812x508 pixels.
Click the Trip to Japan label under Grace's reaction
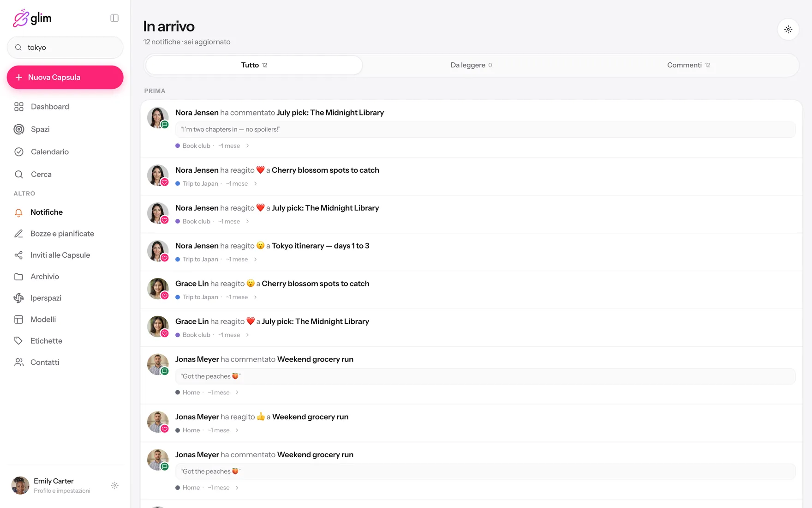[x=200, y=297]
